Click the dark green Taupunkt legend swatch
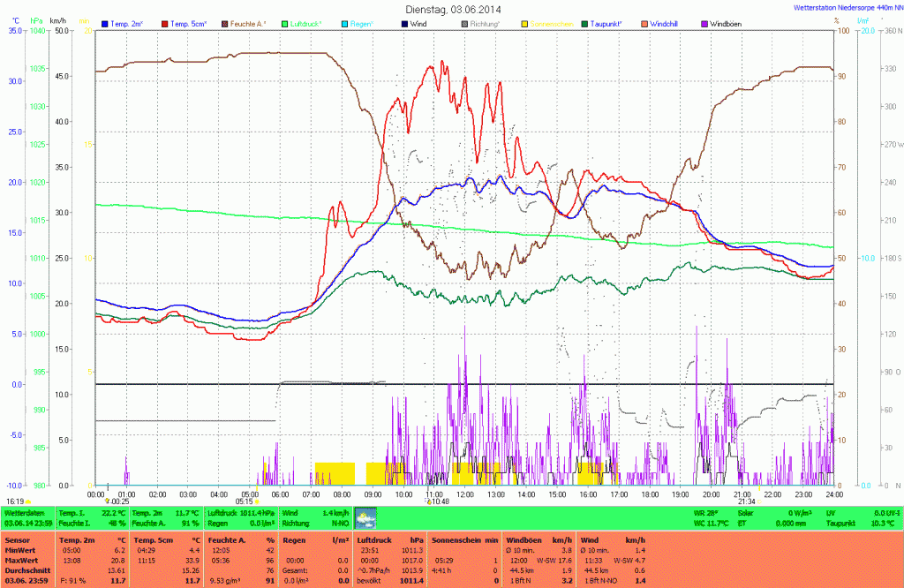 586,22
